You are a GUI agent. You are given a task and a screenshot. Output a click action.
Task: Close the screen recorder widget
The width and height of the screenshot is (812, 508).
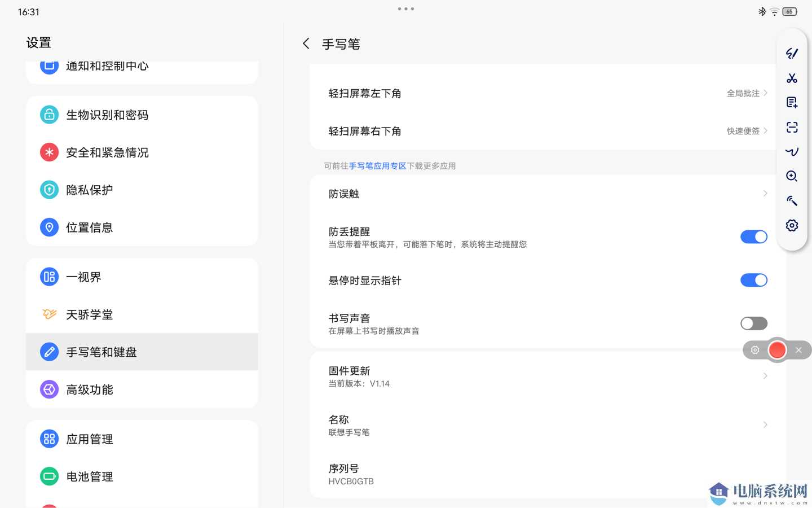tap(798, 350)
